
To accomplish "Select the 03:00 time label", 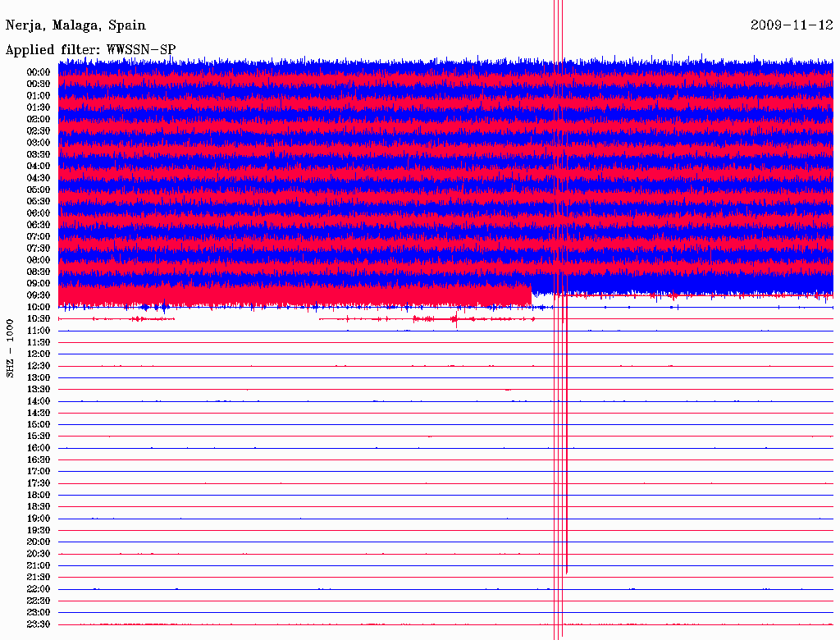I will click(x=39, y=143).
